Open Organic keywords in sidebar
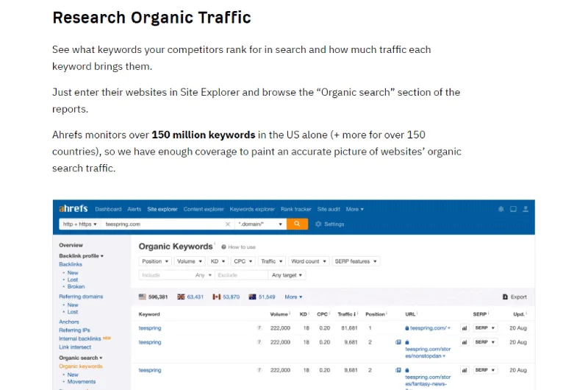Viewport: 588px width, 390px height. pyautogui.click(x=80, y=366)
